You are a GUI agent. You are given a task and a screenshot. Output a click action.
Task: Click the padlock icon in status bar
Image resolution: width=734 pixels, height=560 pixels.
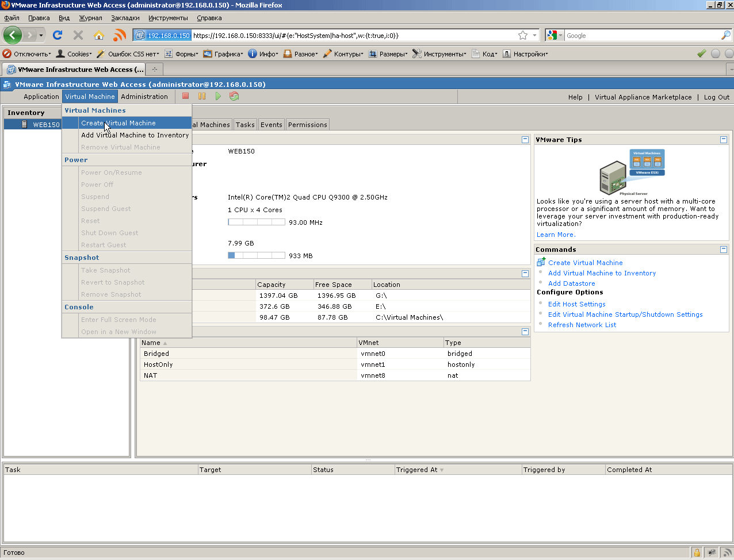click(697, 553)
